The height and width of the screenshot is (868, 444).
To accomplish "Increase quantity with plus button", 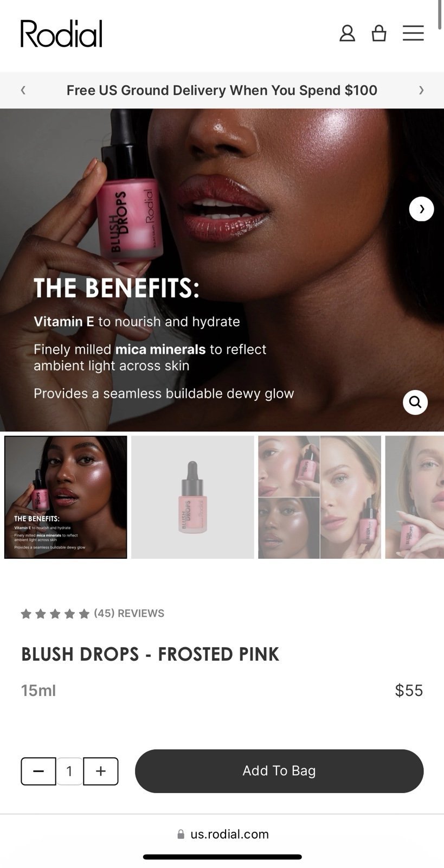I will click(x=101, y=771).
